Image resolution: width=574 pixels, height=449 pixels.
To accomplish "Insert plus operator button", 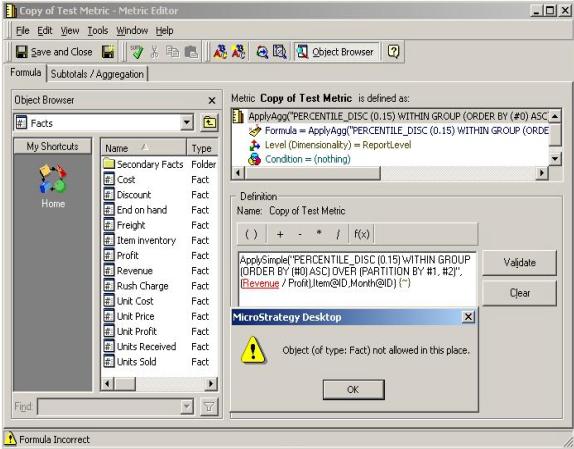I will tap(280, 234).
